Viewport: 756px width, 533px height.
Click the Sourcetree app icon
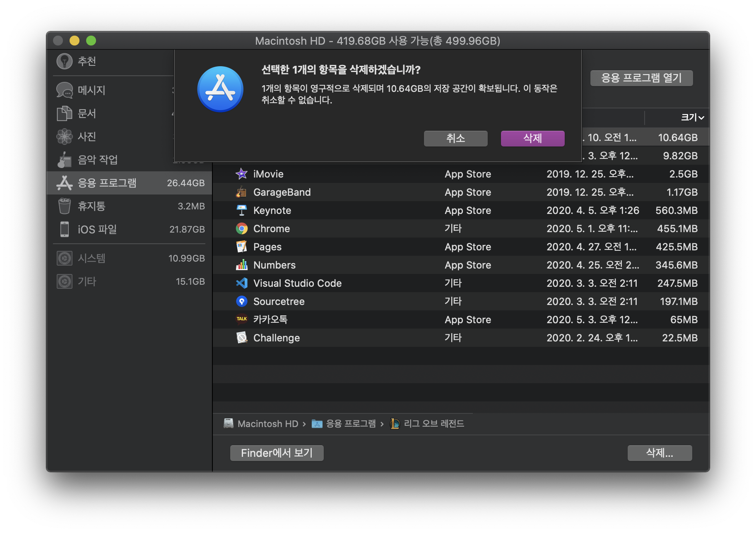pos(241,301)
